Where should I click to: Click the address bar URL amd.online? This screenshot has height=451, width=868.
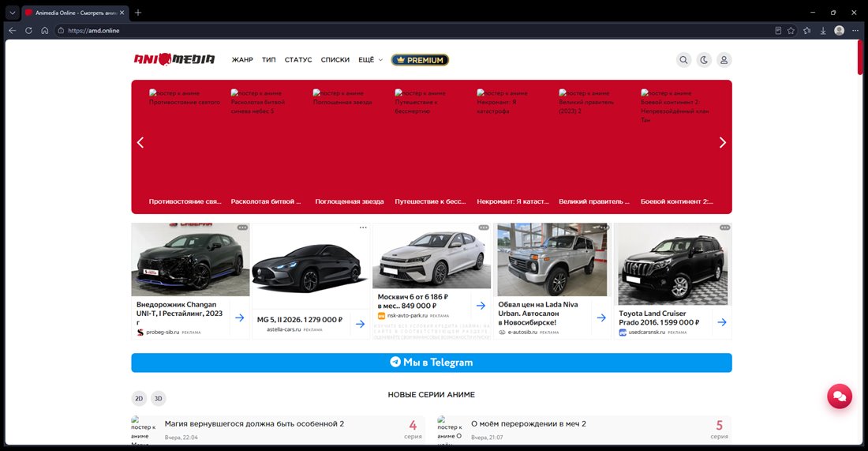[x=94, y=31]
